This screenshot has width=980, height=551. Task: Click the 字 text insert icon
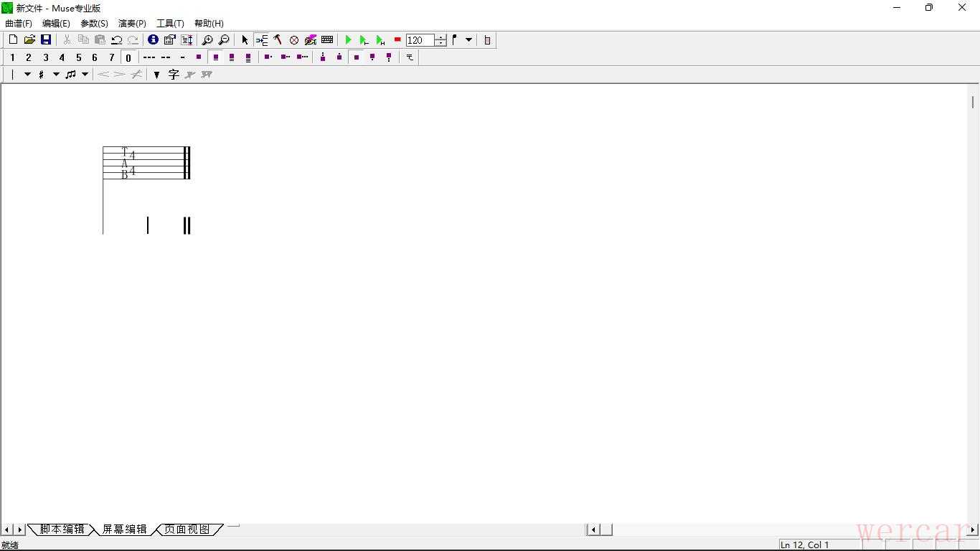(174, 75)
